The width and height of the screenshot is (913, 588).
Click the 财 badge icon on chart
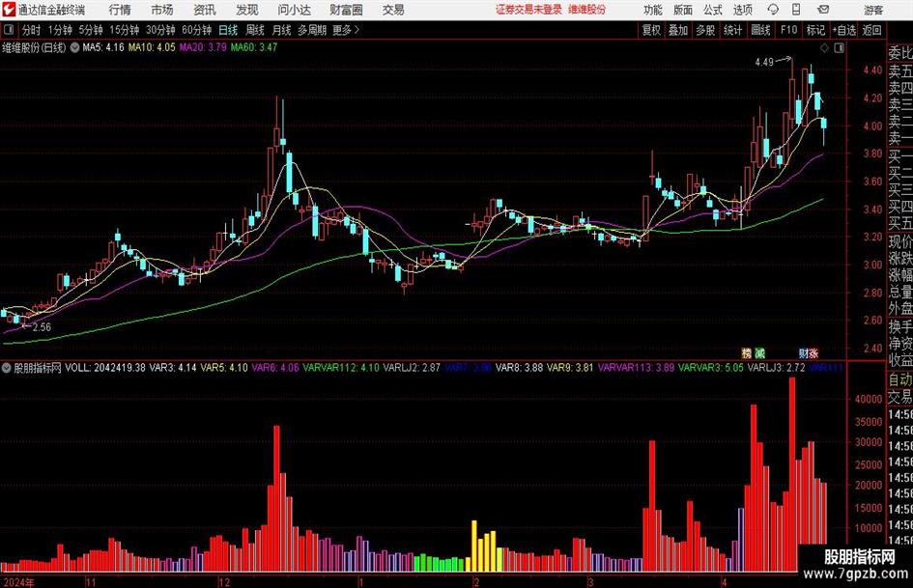click(804, 352)
